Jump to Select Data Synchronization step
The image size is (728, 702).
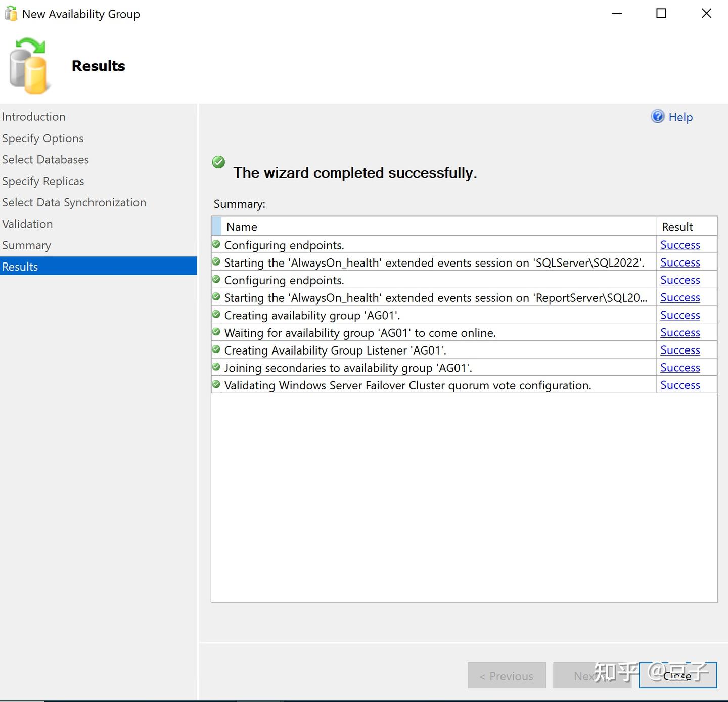(x=74, y=202)
